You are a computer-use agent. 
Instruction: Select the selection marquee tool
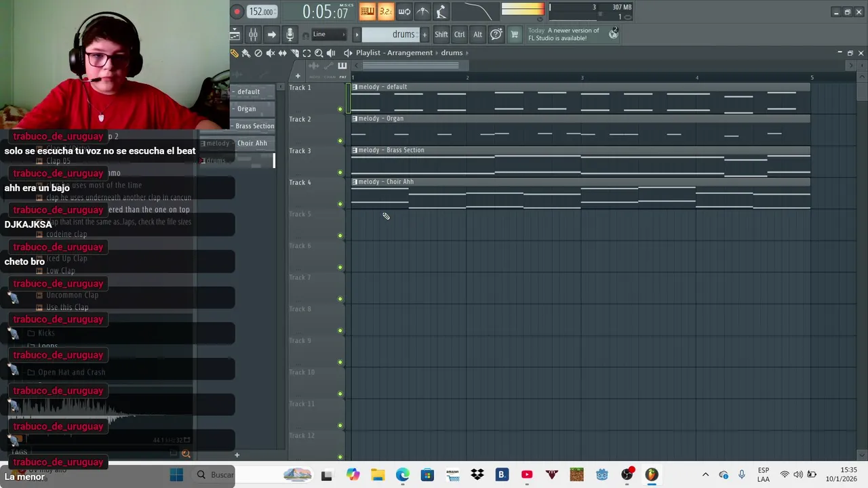(307, 53)
